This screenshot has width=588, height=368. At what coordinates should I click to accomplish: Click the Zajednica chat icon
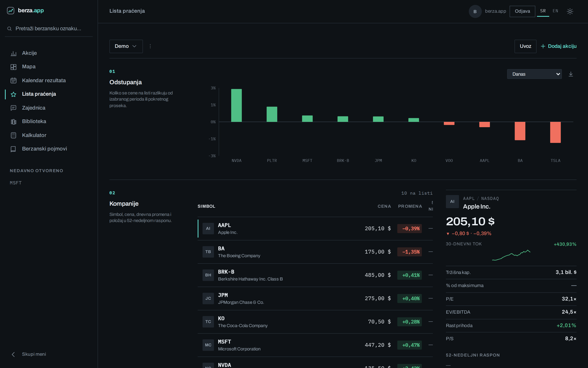14,108
